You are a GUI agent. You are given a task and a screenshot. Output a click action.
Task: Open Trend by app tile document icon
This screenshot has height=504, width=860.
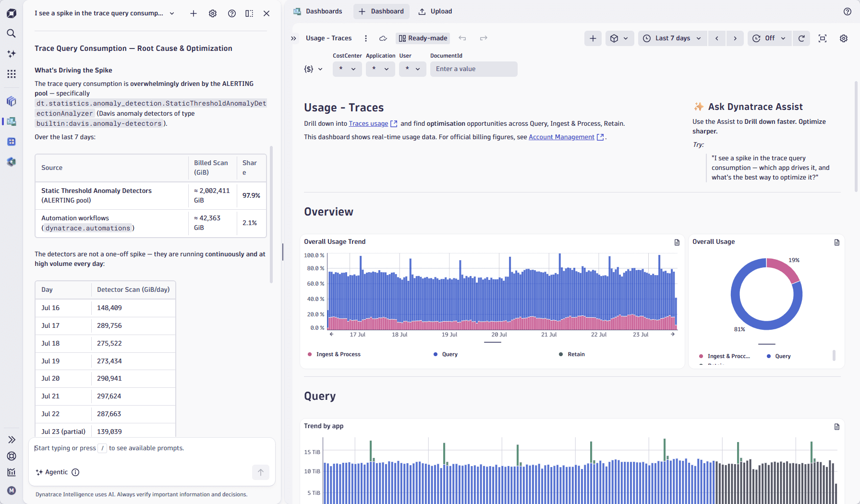837,427
